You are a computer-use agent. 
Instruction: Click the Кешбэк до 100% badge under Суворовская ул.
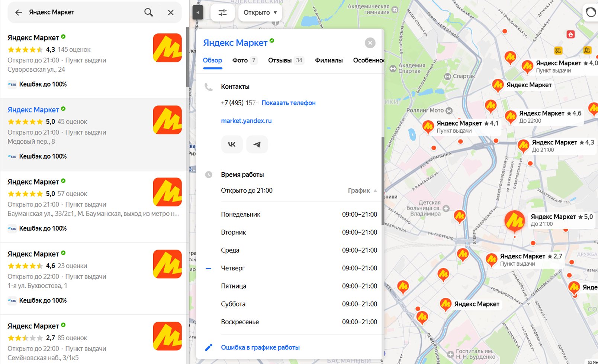37,84
